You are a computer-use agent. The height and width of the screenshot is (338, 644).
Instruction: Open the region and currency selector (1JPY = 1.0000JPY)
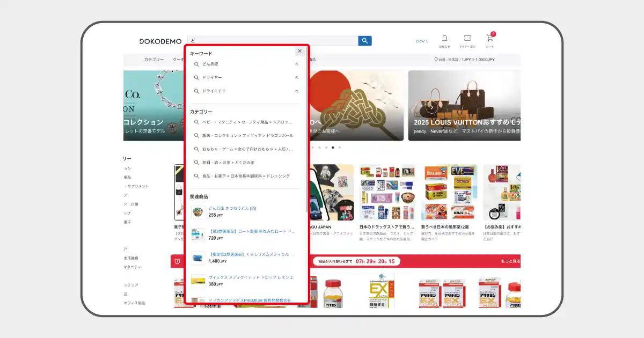coord(464,60)
